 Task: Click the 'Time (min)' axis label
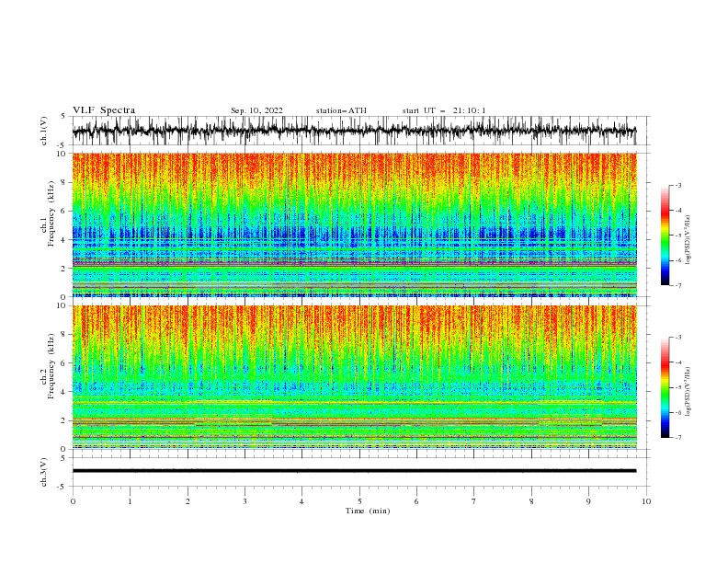(x=368, y=511)
